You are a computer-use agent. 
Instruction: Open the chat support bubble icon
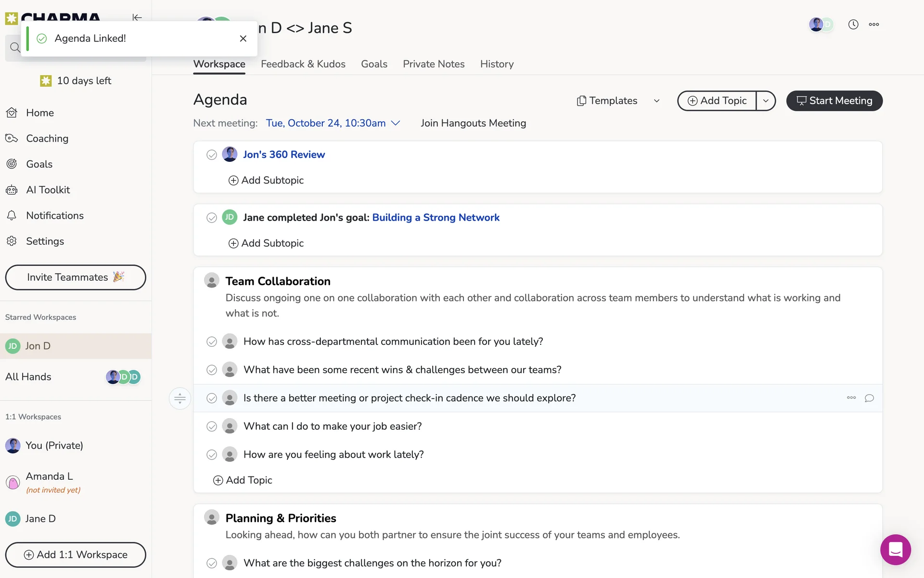(895, 550)
